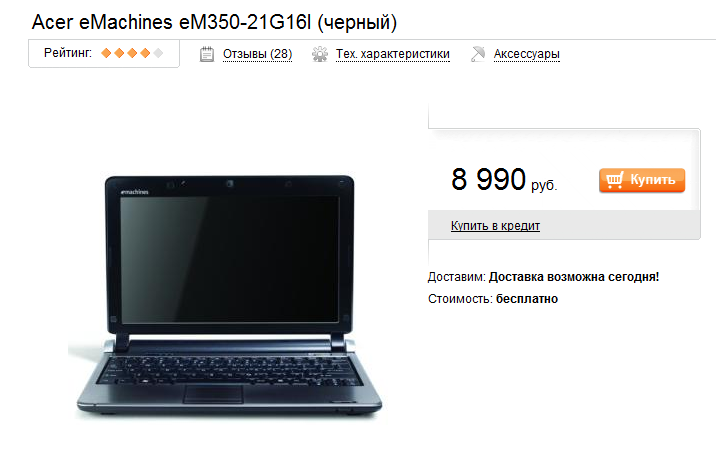Select the first orange rating diamond

pos(106,53)
